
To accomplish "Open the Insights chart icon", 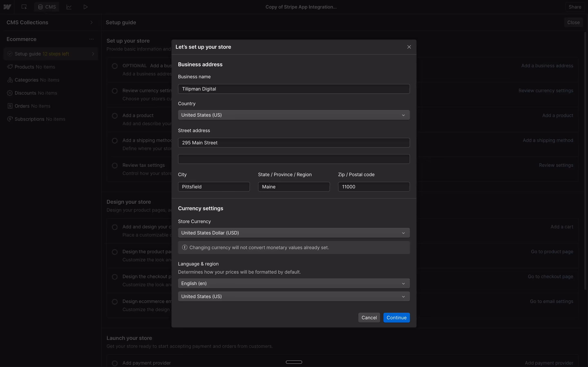I will pos(69,7).
